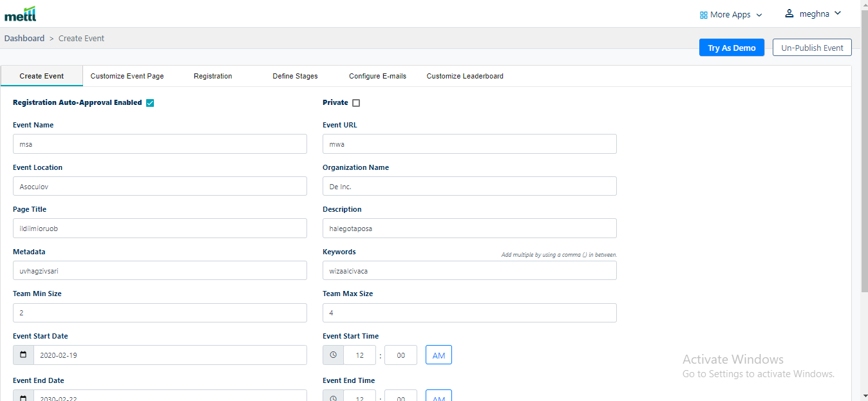Click the Un-Publish Event button

(812, 48)
